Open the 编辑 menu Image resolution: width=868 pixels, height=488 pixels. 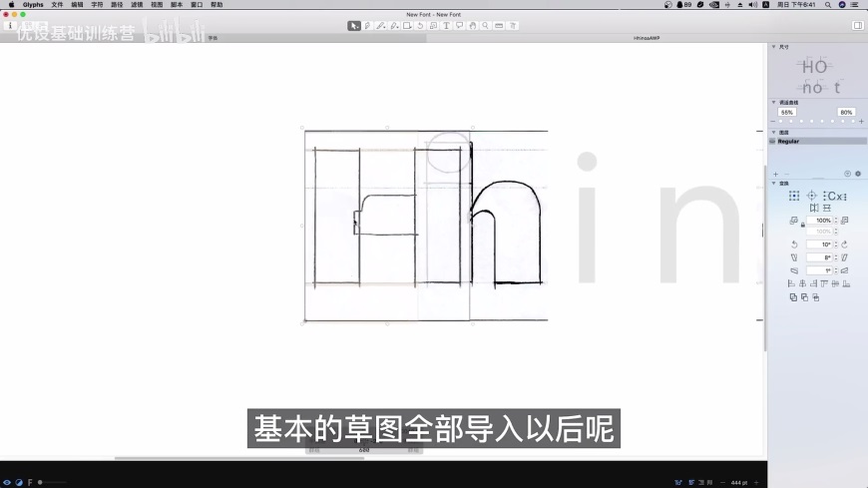tap(77, 4)
